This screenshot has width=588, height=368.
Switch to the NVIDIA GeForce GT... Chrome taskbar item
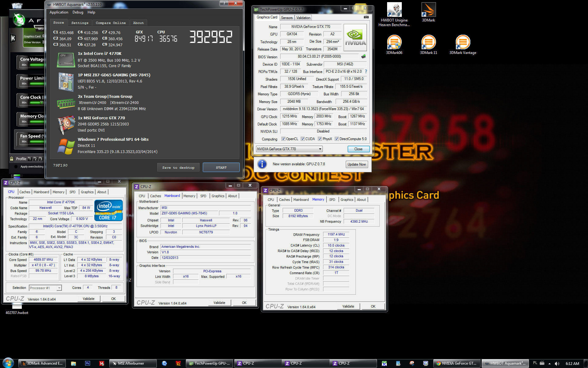pyautogui.click(x=457, y=363)
